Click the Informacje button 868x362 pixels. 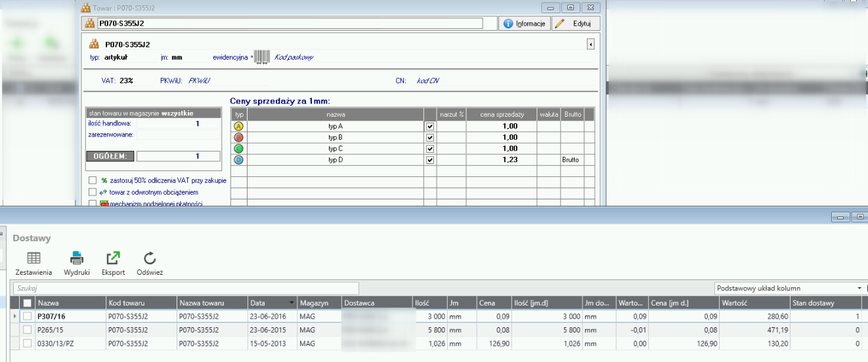click(x=525, y=24)
